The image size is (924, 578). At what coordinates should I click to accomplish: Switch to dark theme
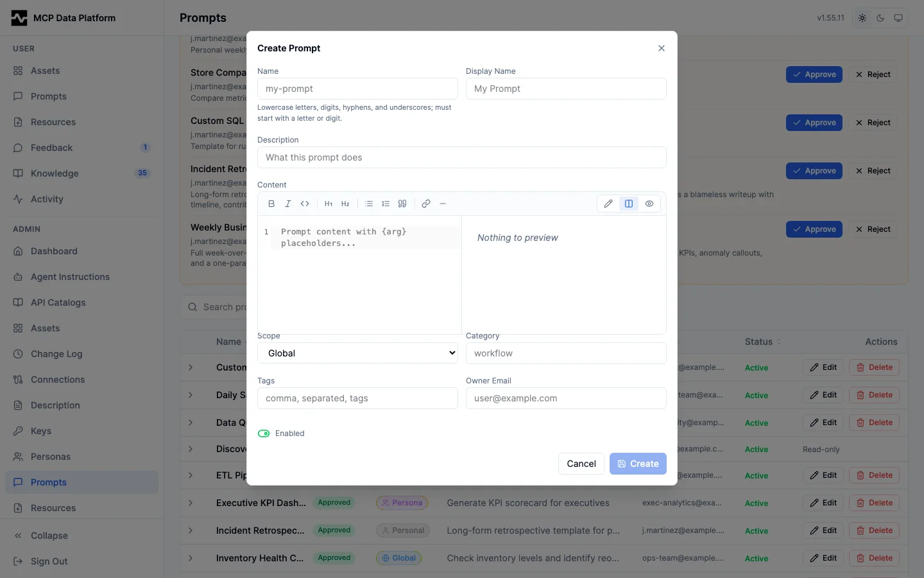[x=880, y=18]
